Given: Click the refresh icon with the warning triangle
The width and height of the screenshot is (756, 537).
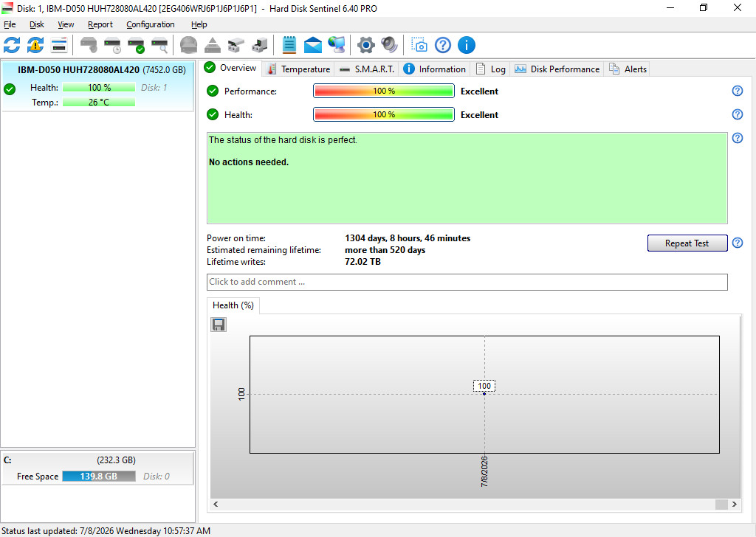Looking at the screenshot, I should pos(35,45).
